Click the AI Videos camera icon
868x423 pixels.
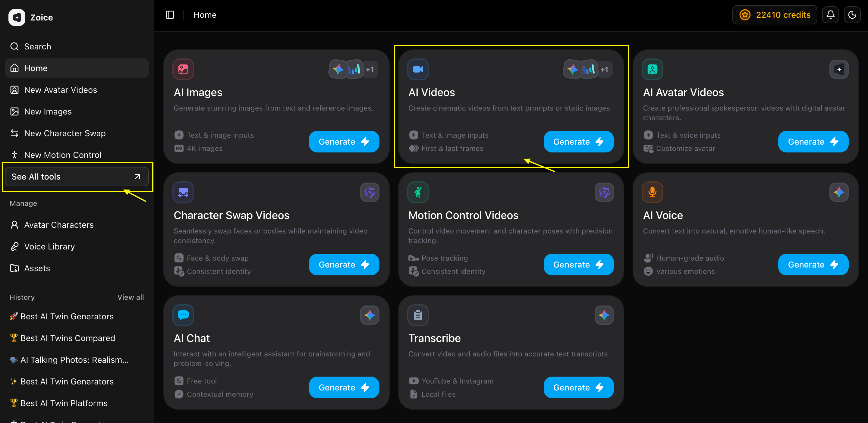[418, 69]
